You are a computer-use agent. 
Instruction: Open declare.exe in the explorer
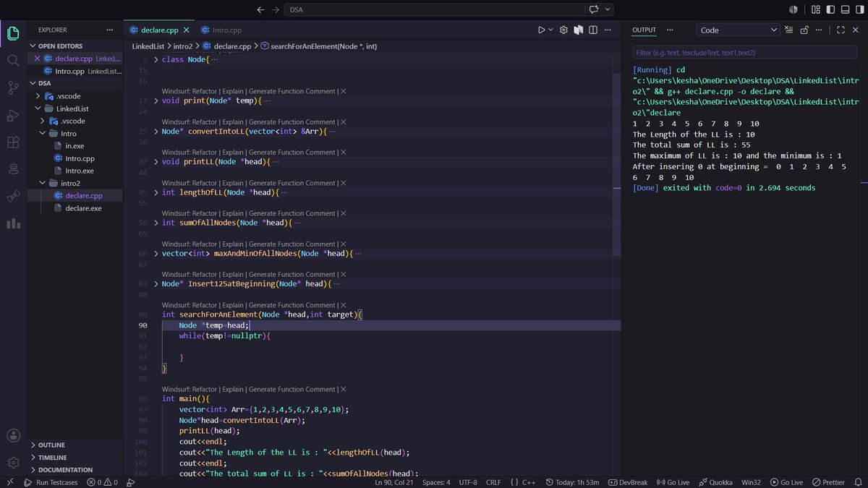(x=83, y=208)
